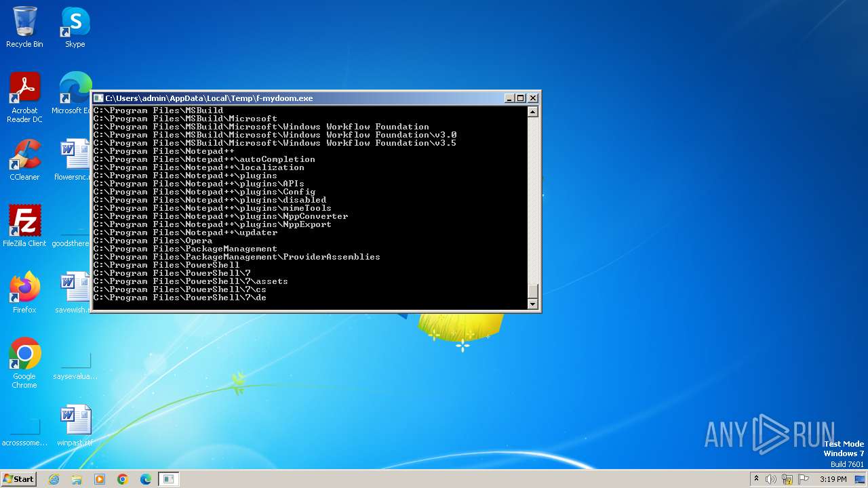Open the Skype desktop shortcut
The height and width of the screenshot is (488, 868).
[x=75, y=27]
